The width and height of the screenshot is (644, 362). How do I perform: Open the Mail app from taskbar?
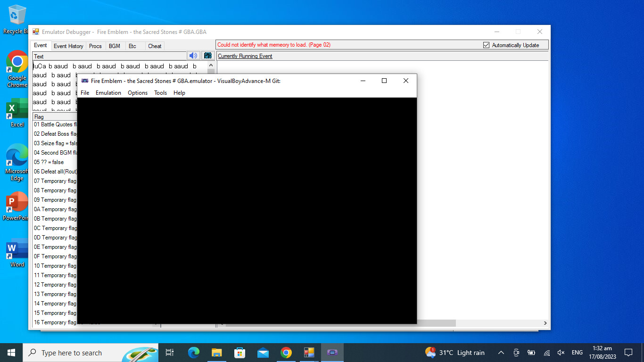pos(263,353)
